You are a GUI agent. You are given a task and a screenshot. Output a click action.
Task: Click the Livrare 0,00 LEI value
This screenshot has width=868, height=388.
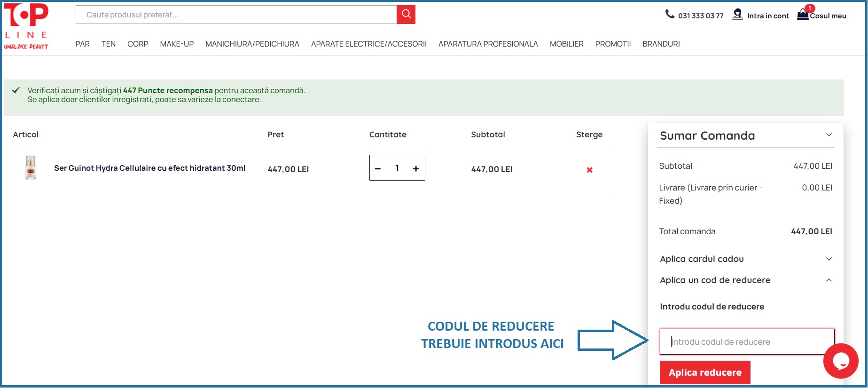click(817, 188)
